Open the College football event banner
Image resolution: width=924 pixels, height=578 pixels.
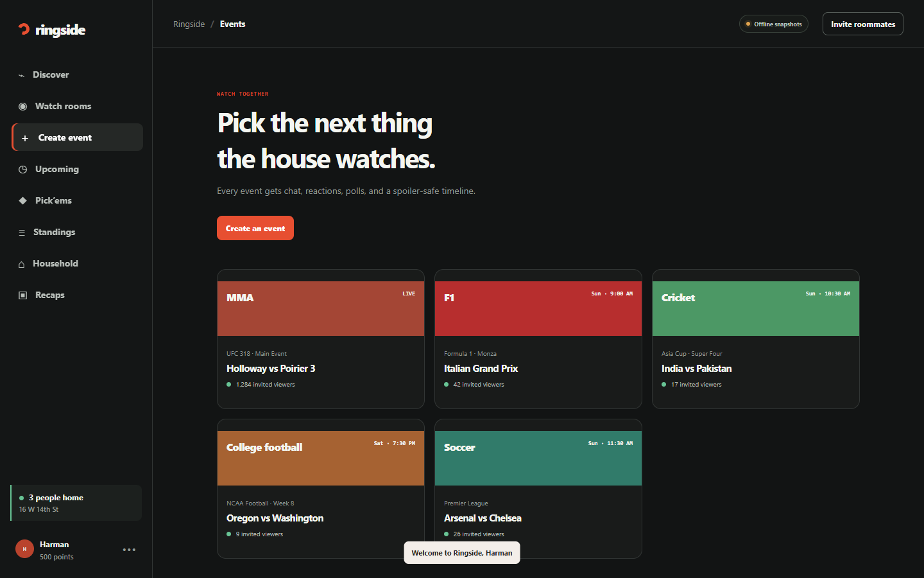coord(321,458)
